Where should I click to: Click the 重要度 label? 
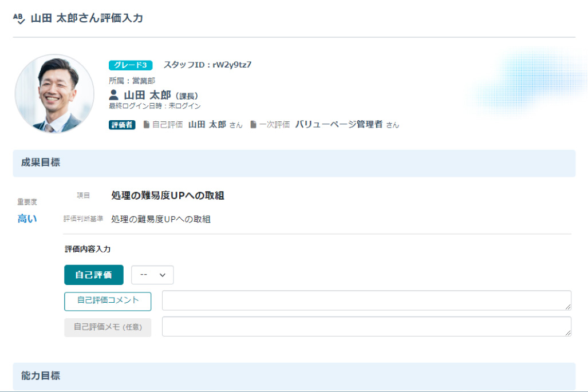click(27, 202)
